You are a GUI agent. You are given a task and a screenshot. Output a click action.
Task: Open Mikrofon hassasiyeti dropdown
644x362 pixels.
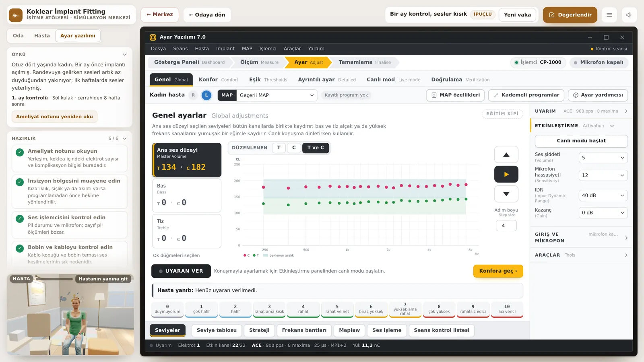[x=603, y=175]
